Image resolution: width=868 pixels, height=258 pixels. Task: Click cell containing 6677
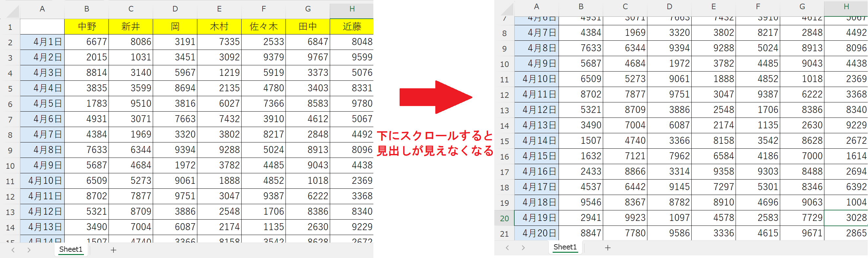87,42
